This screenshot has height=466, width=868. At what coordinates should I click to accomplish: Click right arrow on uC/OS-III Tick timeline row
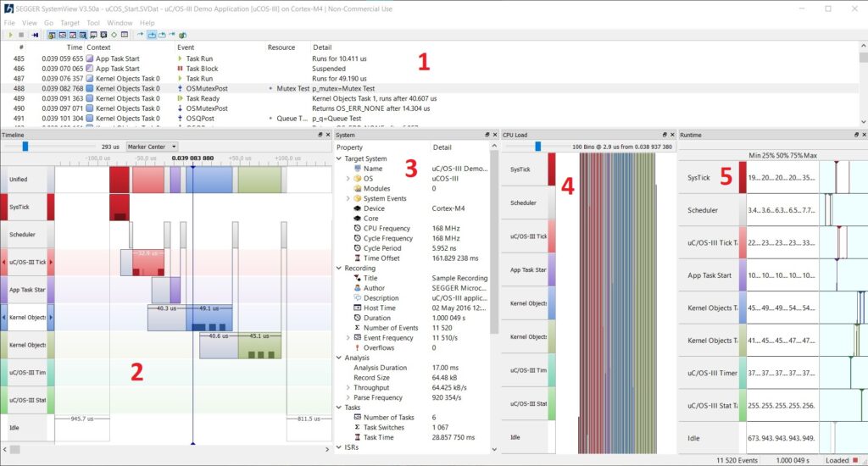point(51,263)
